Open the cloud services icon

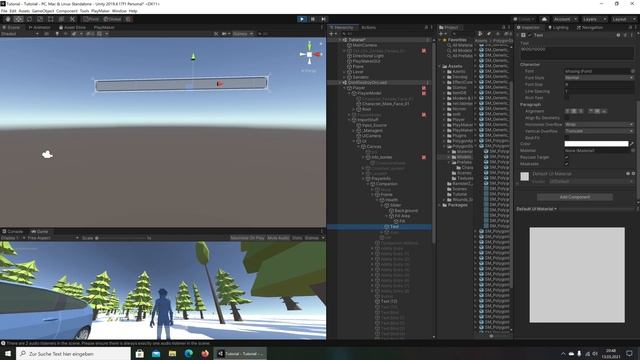pos(544,19)
